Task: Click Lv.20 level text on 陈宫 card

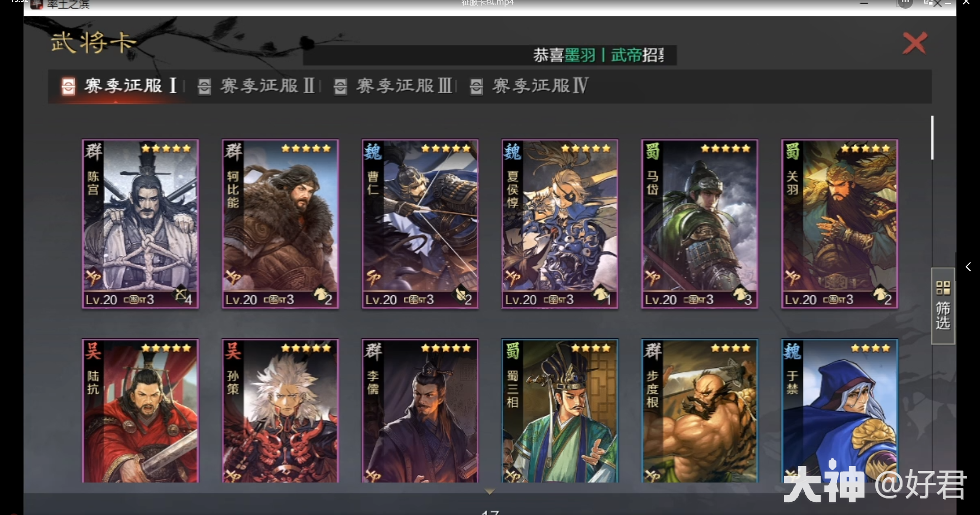Action: [102, 300]
